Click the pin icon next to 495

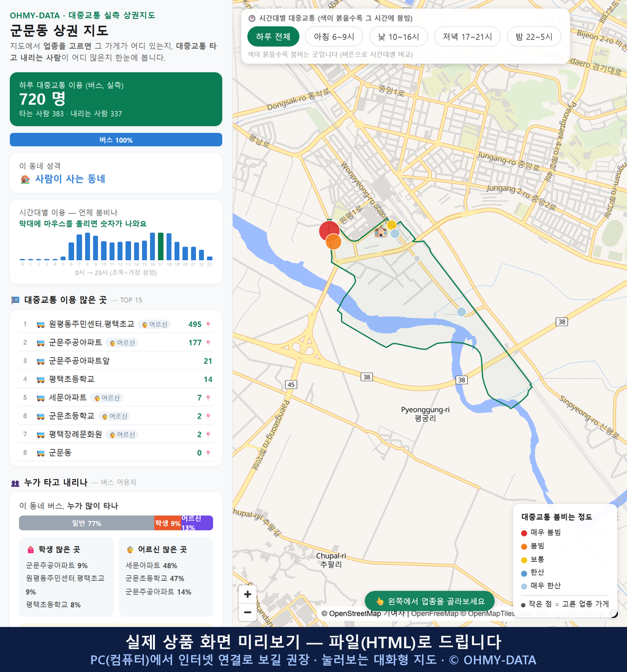(208, 324)
